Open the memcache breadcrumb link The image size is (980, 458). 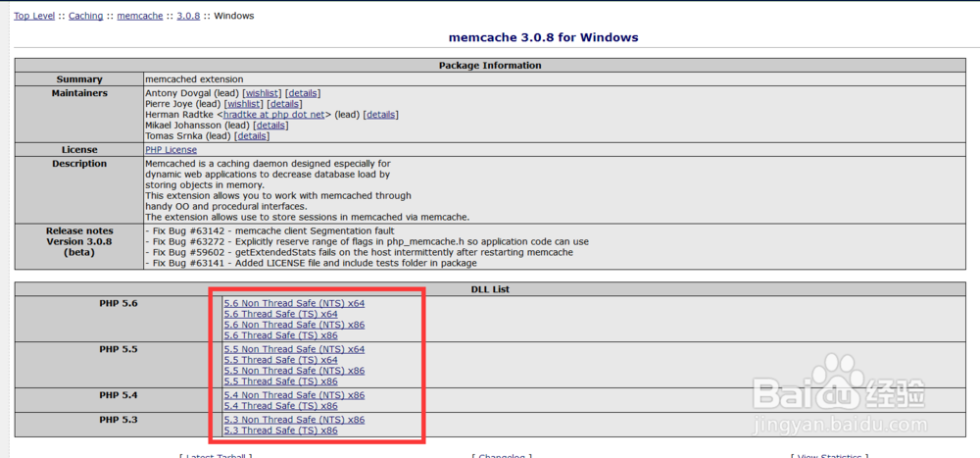[140, 17]
